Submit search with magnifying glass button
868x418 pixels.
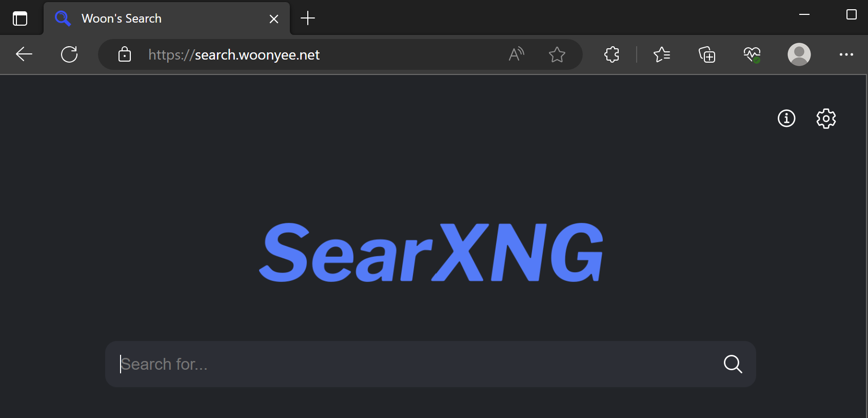point(733,364)
